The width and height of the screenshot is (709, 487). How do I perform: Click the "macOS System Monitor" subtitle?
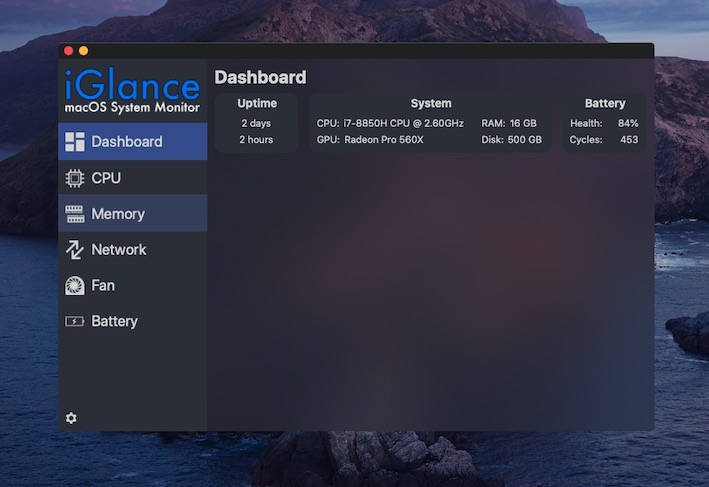(x=132, y=108)
